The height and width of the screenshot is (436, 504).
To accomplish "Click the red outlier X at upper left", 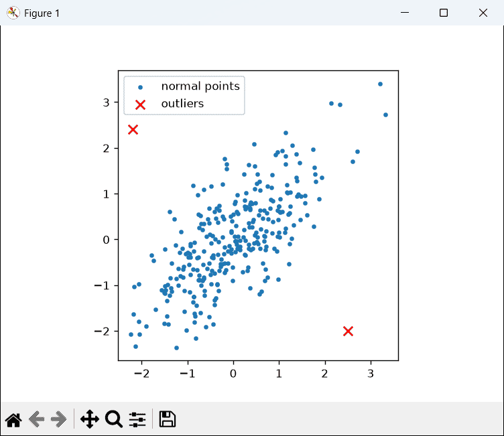I will tap(133, 129).
